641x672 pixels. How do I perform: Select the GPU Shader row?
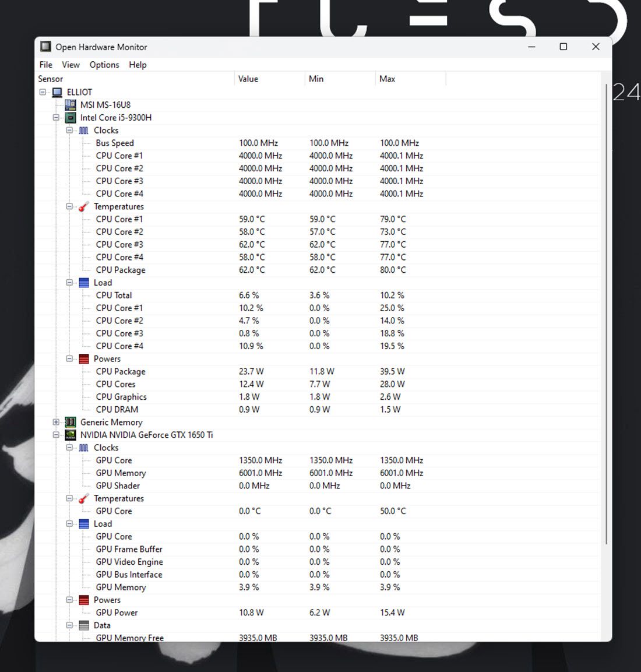tap(317, 486)
